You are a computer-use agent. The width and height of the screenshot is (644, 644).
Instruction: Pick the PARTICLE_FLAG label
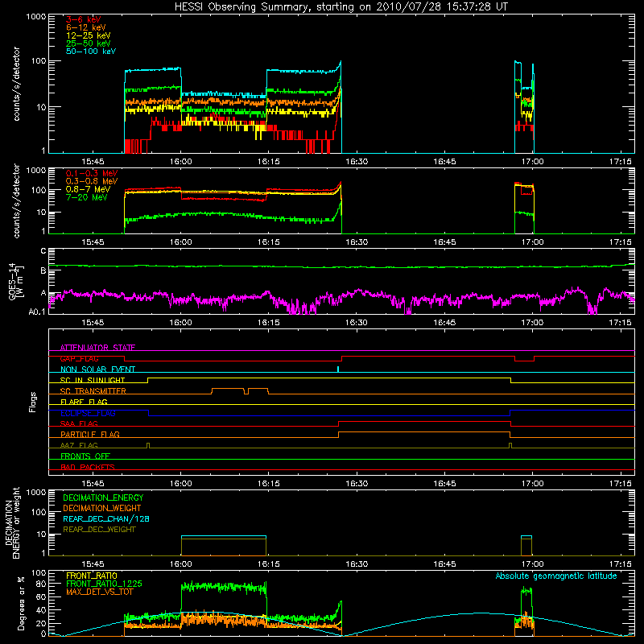click(x=90, y=434)
